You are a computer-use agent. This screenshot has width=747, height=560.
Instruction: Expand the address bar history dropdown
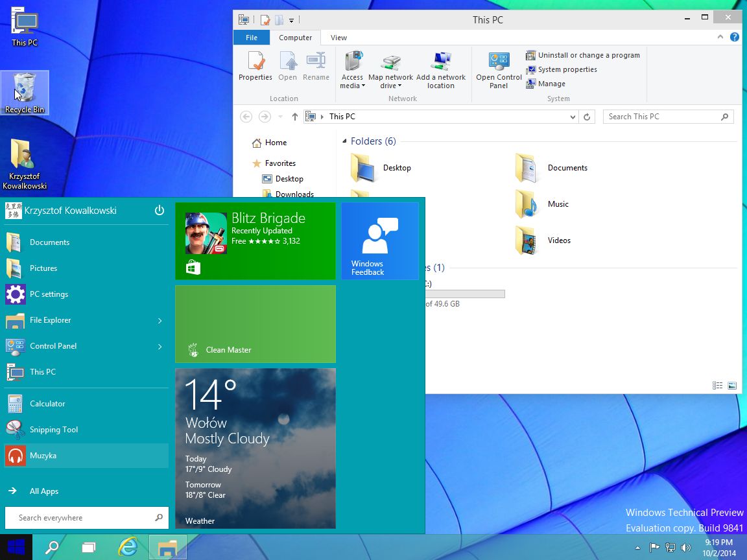point(573,117)
